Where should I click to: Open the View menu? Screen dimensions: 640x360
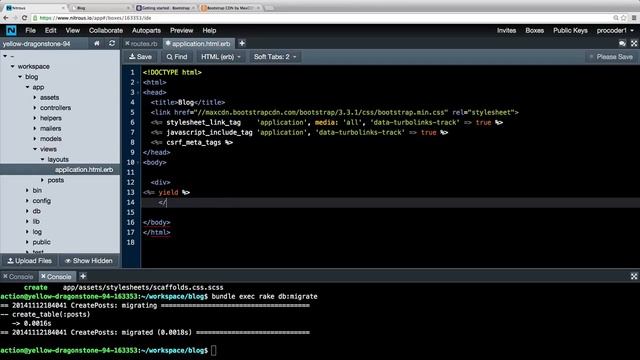coord(73,31)
